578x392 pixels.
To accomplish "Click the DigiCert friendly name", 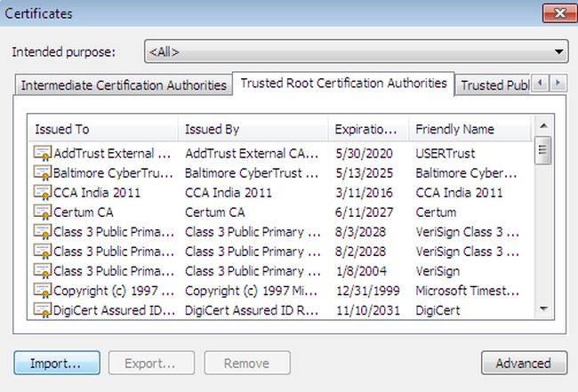I will [x=438, y=310].
